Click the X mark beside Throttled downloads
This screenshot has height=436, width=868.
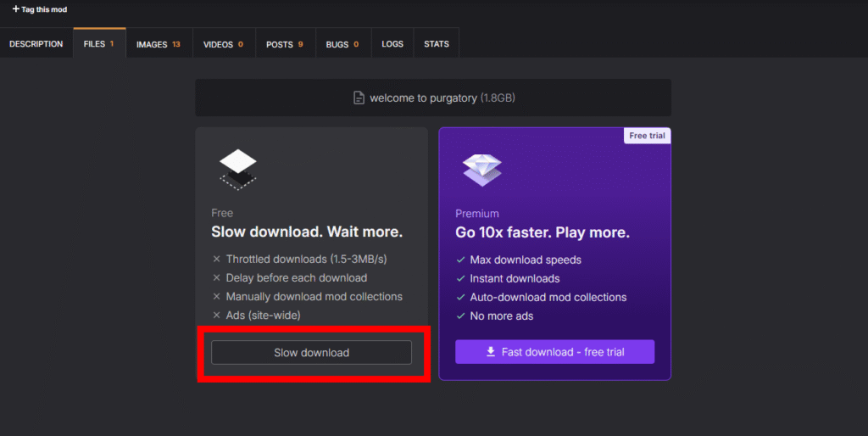(x=216, y=260)
